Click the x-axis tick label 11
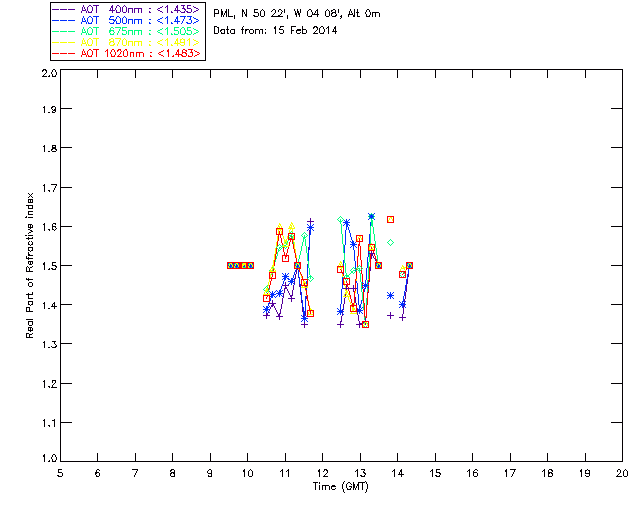 pos(285,473)
